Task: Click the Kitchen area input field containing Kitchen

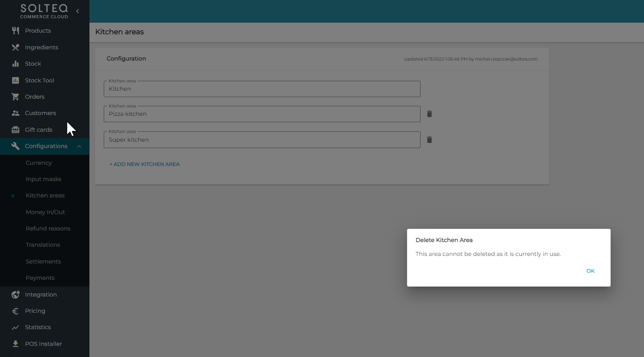Action: [262, 89]
